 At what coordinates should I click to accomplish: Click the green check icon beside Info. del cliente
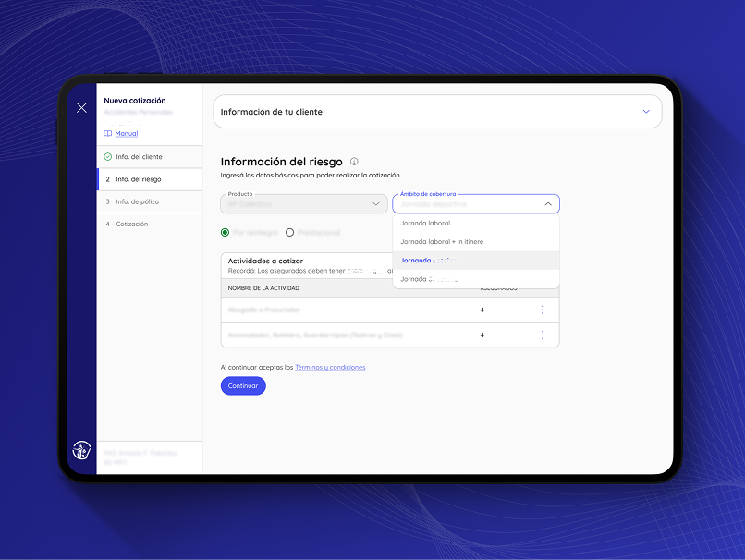[x=108, y=157]
